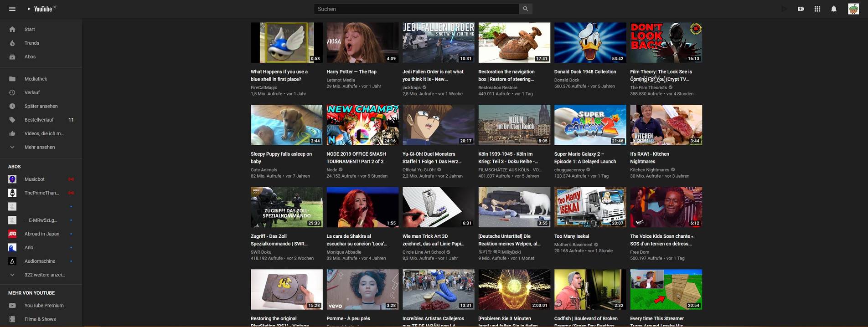Click the Später ansehen clock icon
Viewport: 868px width, 327px height.
[12, 106]
